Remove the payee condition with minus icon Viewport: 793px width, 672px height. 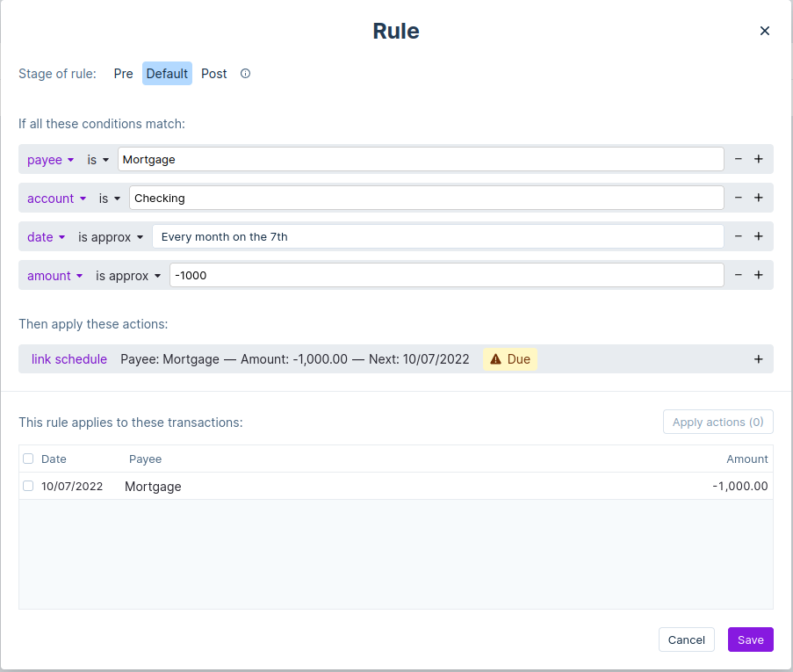coord(738,159)
